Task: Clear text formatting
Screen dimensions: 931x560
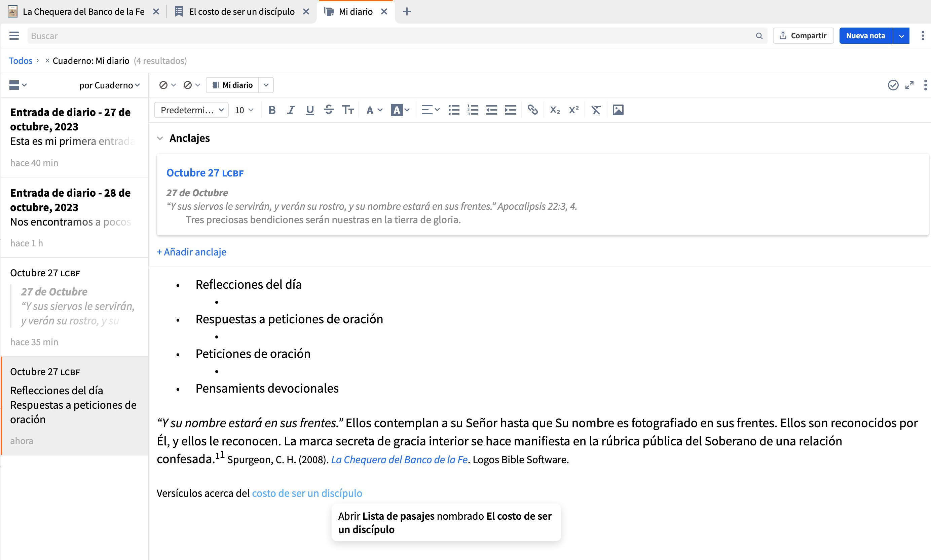Action: [596, 110]
